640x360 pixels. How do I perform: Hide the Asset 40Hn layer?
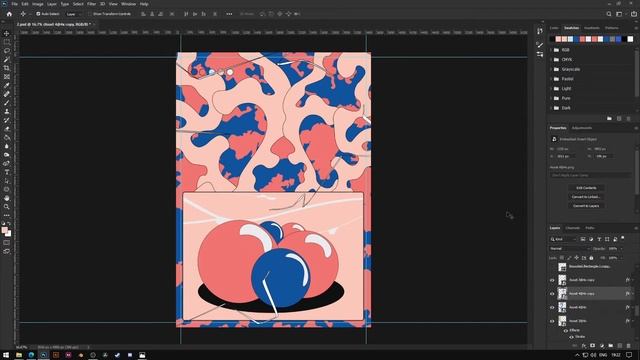[x=552, y=307]
